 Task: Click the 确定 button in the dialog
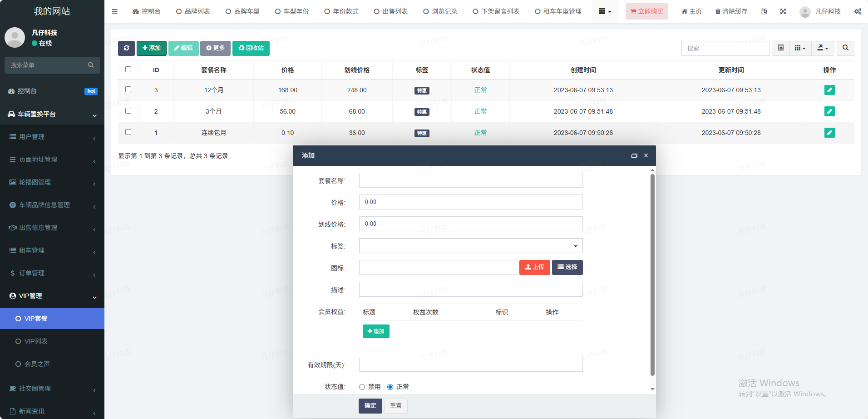pyautogui.click(x=370, y=405)
